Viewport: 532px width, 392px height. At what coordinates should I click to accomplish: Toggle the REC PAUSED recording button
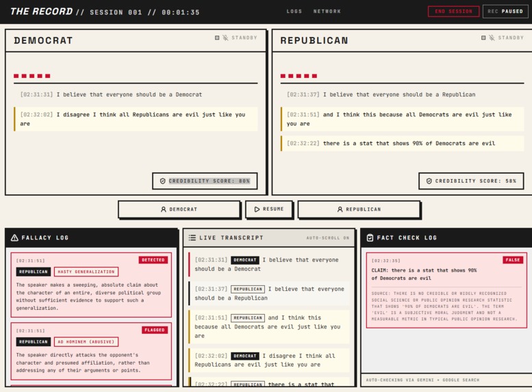tap(505, 11)
